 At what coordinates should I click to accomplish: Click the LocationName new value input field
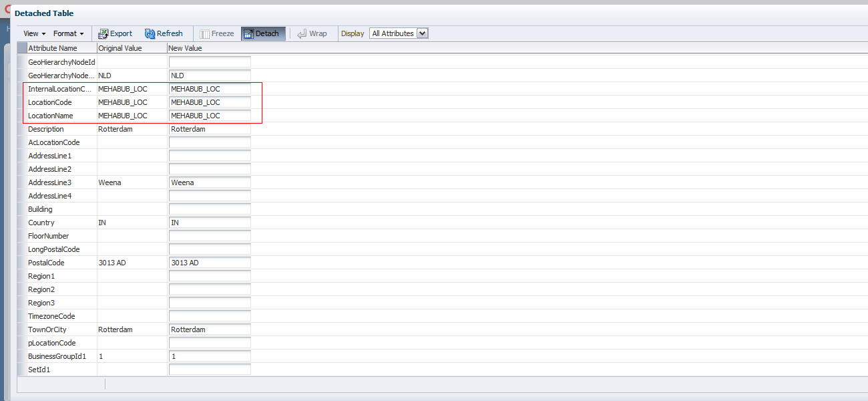[x=210, y=115]
